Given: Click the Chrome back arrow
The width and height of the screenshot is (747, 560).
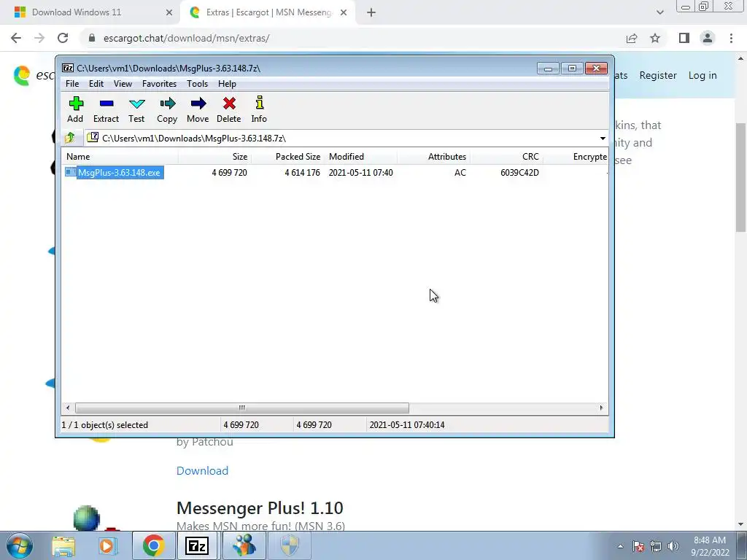Looking at the screenshot, I should [16, 38].
